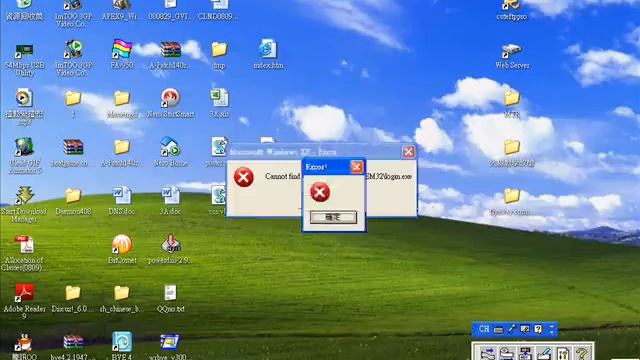The height and width of the screenshot is (360, 640).
Task: Open the Web Server shortcut icon
Action: click(511, 51)
